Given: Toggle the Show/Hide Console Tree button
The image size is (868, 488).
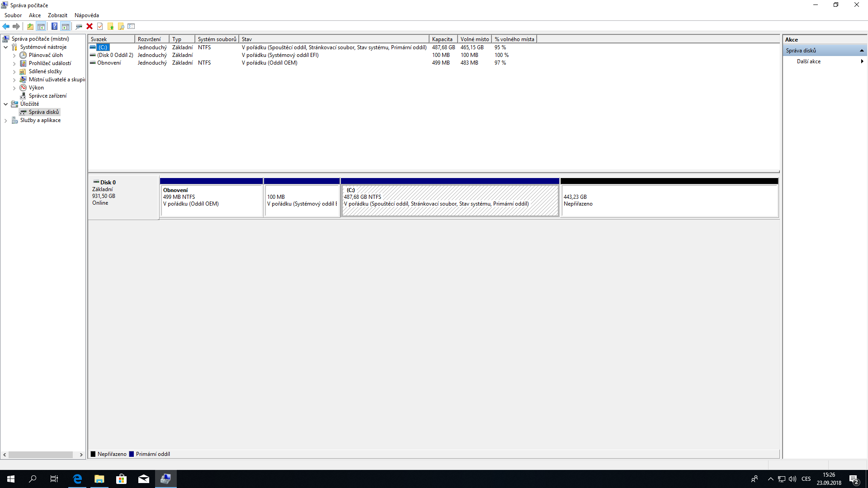Looking at the screenshot, I should pyautogui.click(x=41, y=26).
